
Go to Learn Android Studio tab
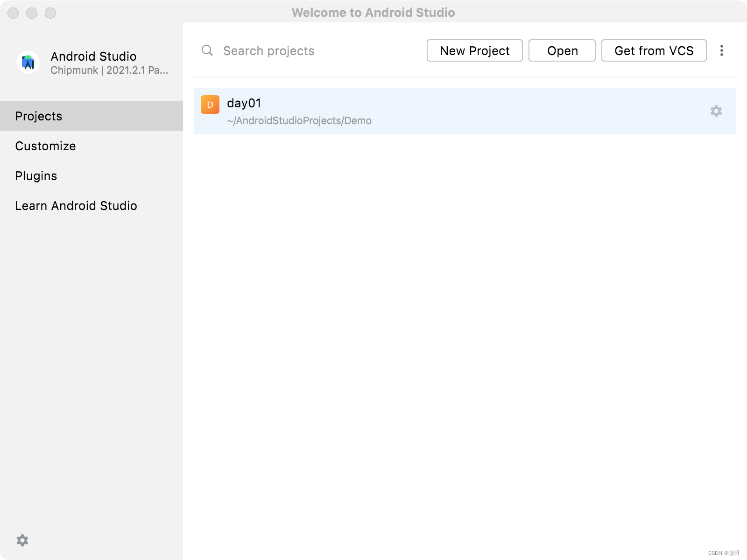(x=92, y=205)
